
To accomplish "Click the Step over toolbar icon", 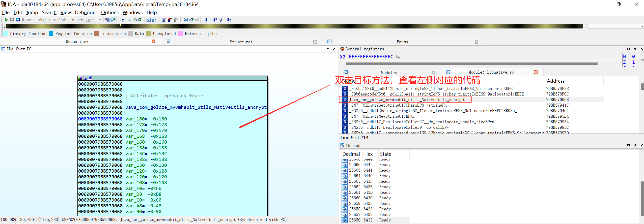I will click(x=129, y=20).
